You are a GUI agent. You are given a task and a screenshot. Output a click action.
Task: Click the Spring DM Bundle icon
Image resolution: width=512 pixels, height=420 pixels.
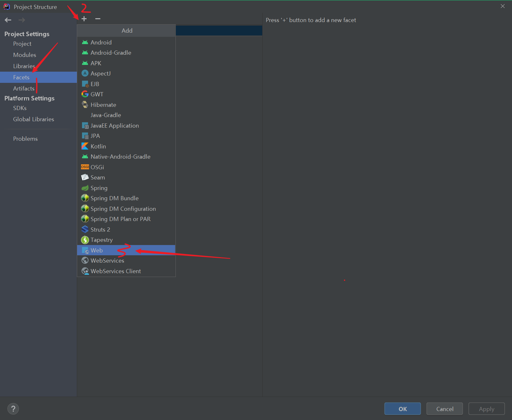pyautogui.click(x=85, y=198)
